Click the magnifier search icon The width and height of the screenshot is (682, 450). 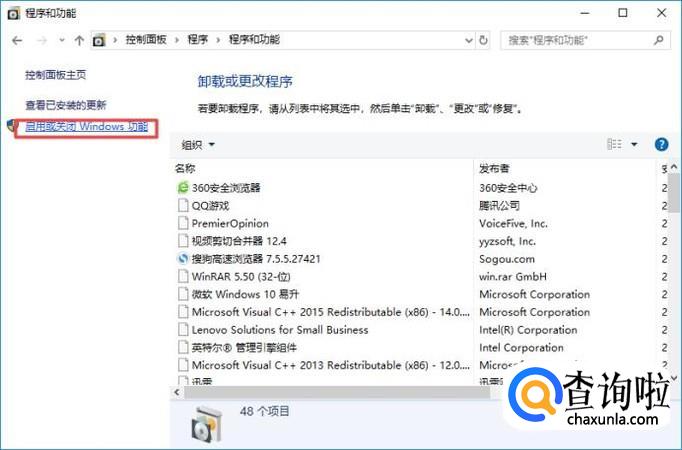click(659, 40)
